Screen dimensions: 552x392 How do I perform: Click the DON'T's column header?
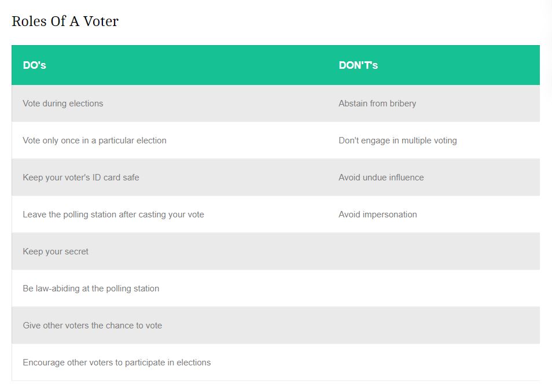[x=358, y=65]
